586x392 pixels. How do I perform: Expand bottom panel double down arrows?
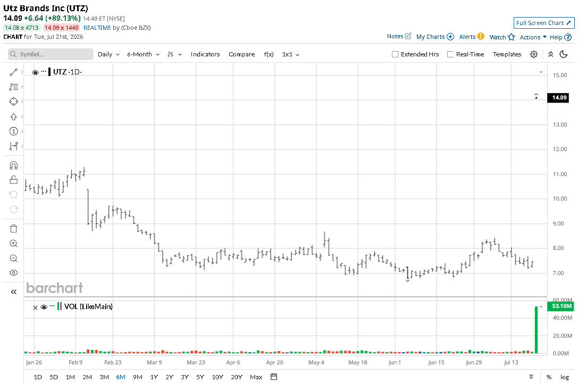coord(531,377)
